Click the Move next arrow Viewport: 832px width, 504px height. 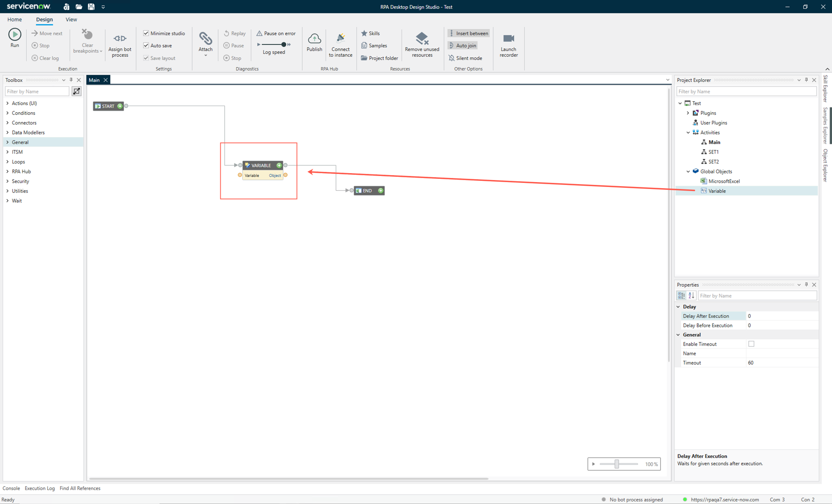pyautogui.click(x=35, y=33)
